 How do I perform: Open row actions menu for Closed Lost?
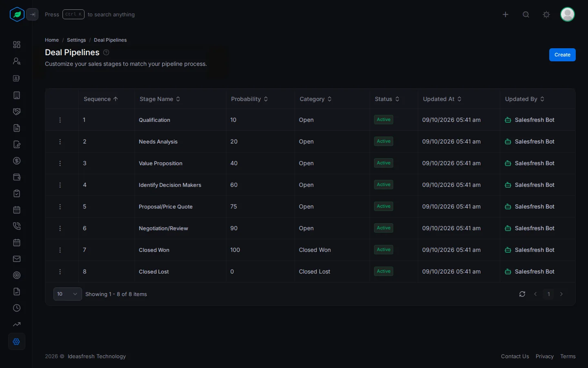[x=60, y=272]
